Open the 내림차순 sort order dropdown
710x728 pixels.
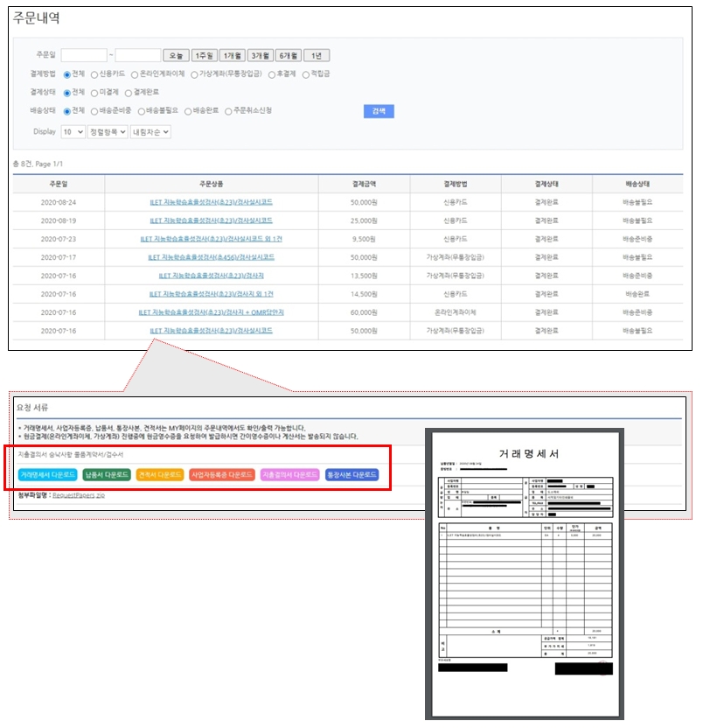coord(150,132)
